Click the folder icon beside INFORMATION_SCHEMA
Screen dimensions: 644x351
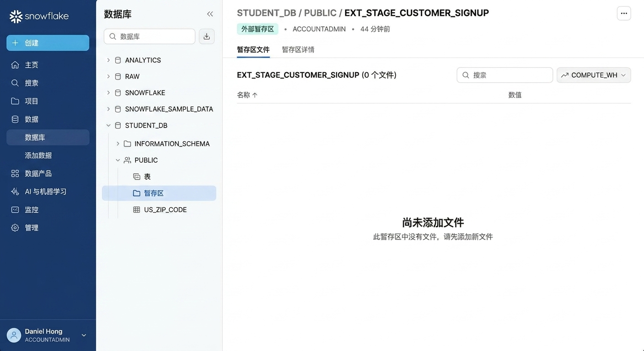127,144
